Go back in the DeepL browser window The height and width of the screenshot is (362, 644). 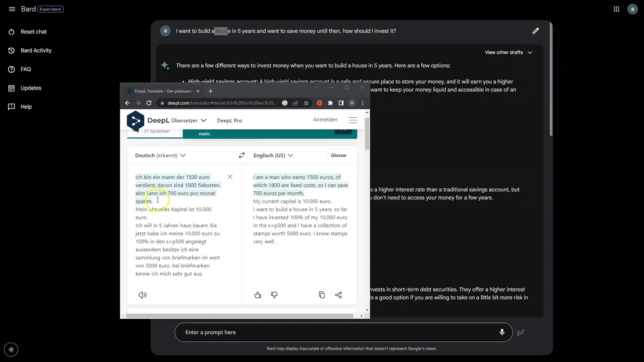point(127,103)
